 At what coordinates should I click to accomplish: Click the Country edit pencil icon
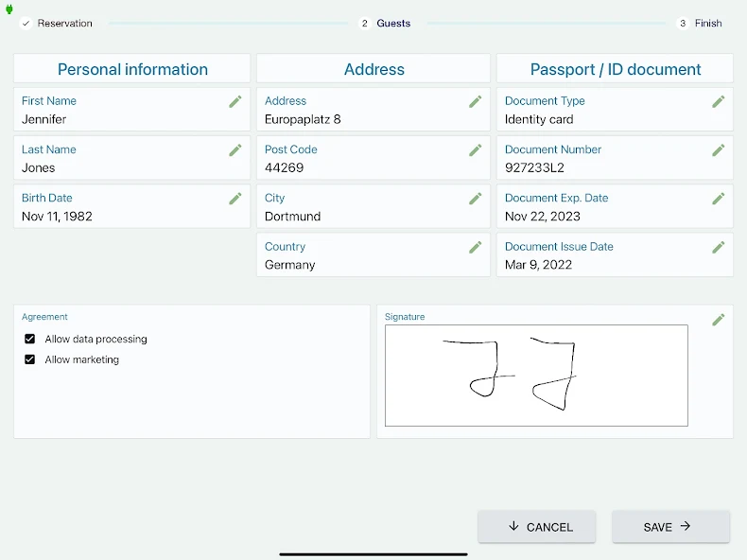(x=476, y=247)
